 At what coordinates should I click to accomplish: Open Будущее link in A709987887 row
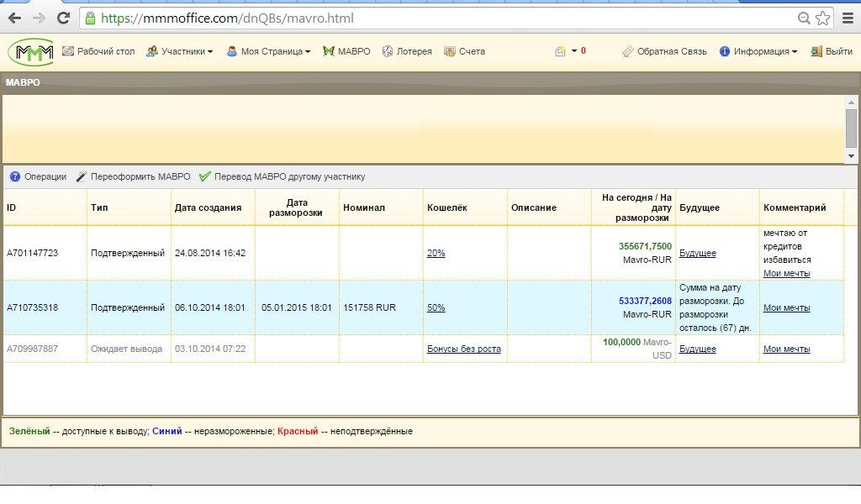coord(697,349)
